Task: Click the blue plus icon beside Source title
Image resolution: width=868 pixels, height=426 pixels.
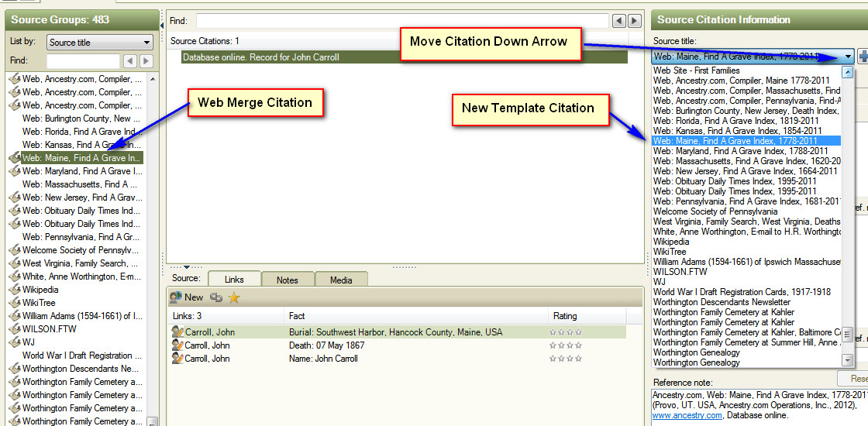Action: 863,56
